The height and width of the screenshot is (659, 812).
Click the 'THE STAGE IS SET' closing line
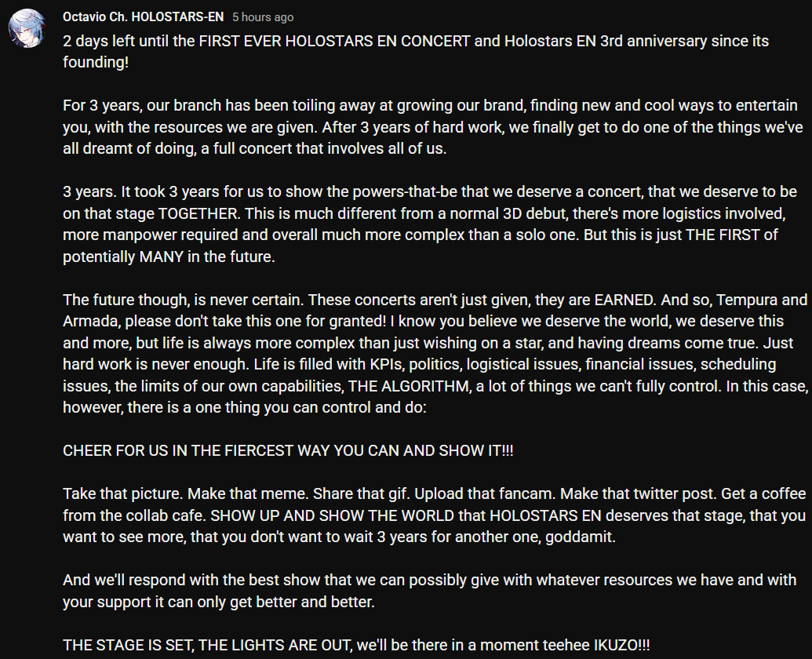point(356,645)
